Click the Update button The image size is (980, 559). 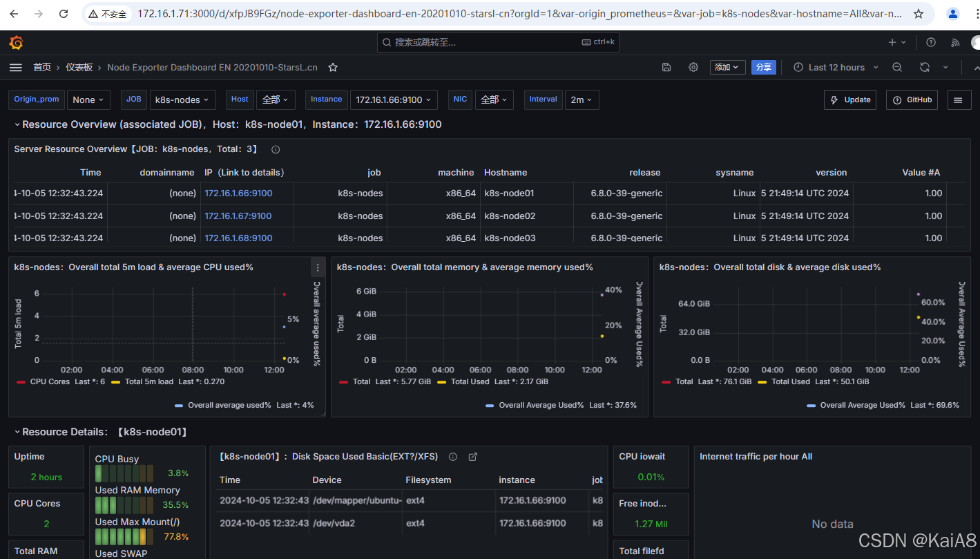(850, 100)
